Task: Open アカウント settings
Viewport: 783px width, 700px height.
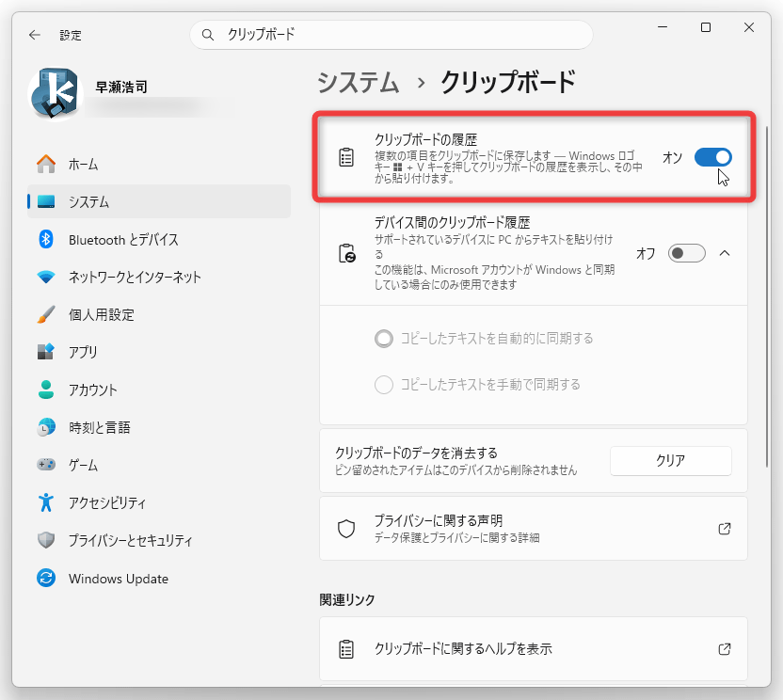Action: pyautogui.click(x=159, y=390)
